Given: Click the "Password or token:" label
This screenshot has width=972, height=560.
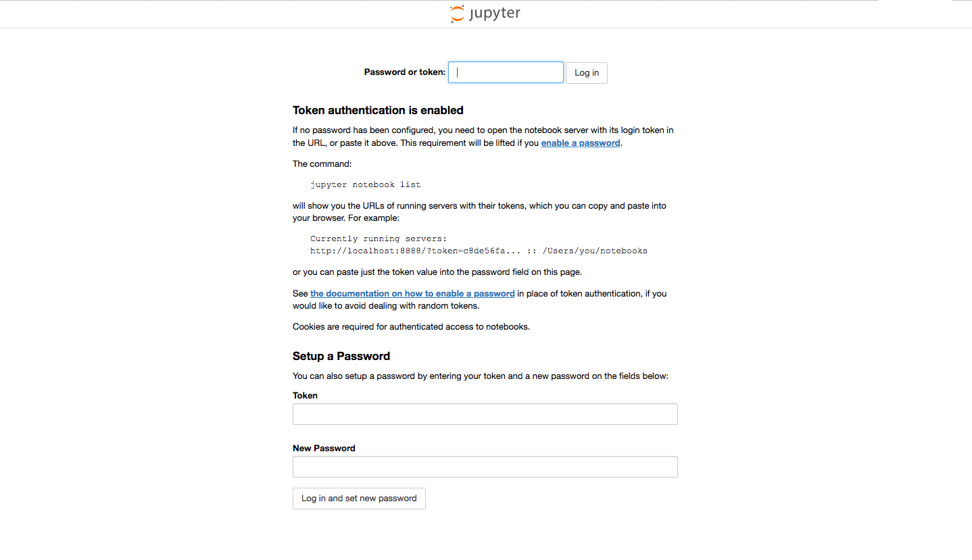Looking at the screenshot, I should click(404, 72).
